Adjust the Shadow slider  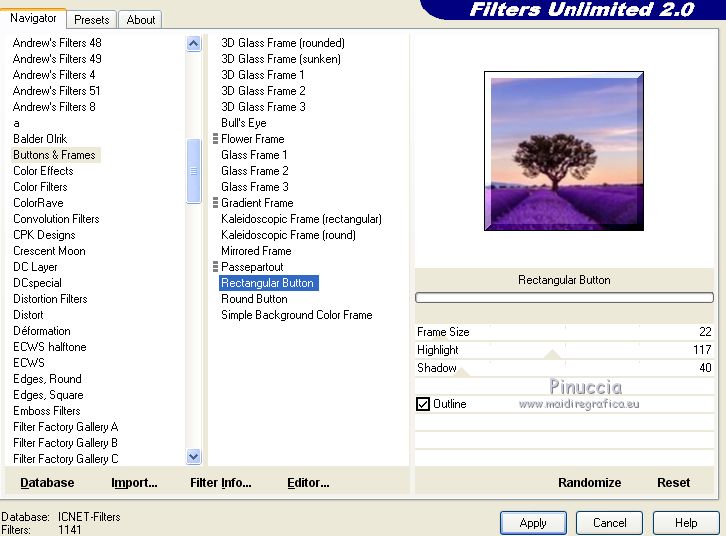coord(564,368)
